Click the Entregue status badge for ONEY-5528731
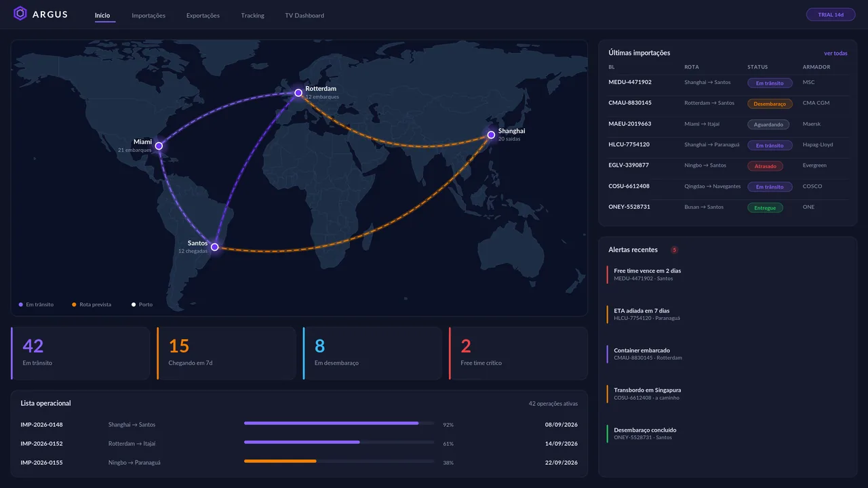The width and height of the screenshot is (868, 488). 765,208
